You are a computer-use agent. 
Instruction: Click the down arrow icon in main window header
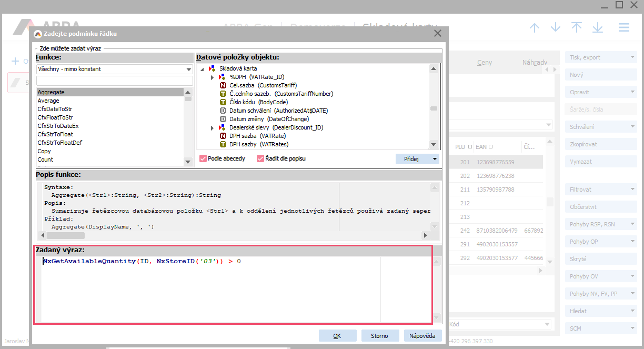(556, 27)
